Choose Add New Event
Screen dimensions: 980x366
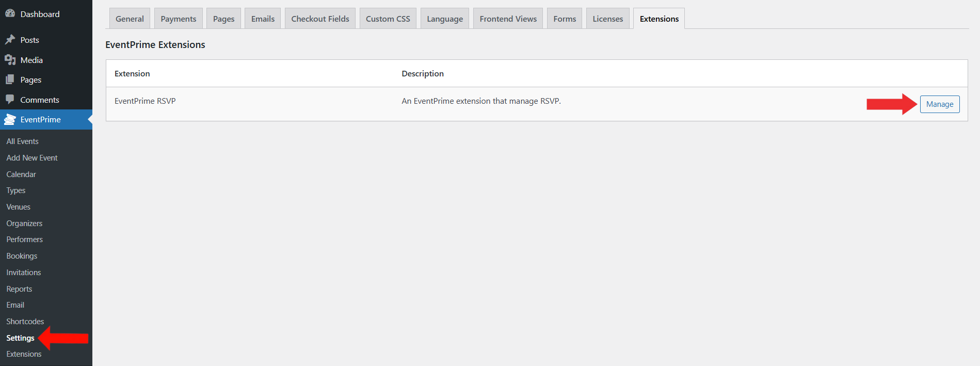(x=32, y=157)
